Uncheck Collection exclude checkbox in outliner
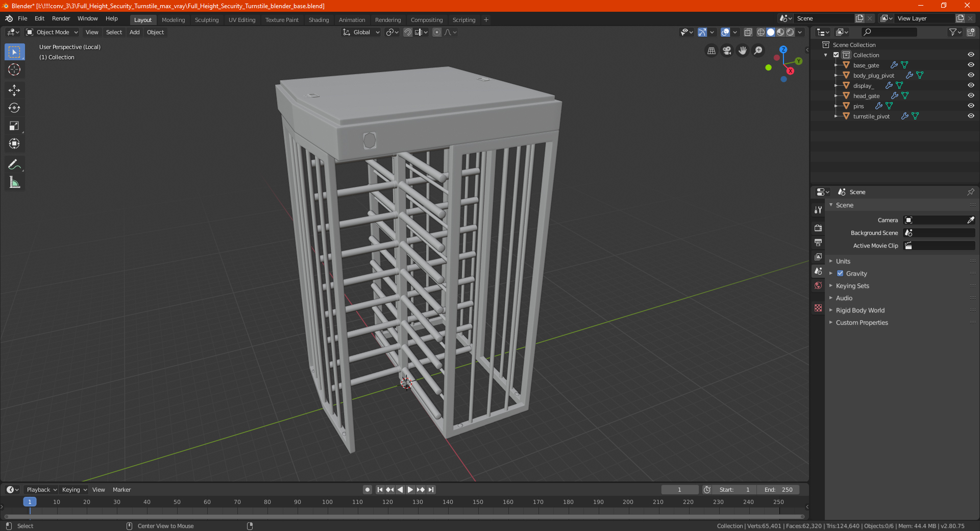 pyautogui.click(x=836, y=55)
